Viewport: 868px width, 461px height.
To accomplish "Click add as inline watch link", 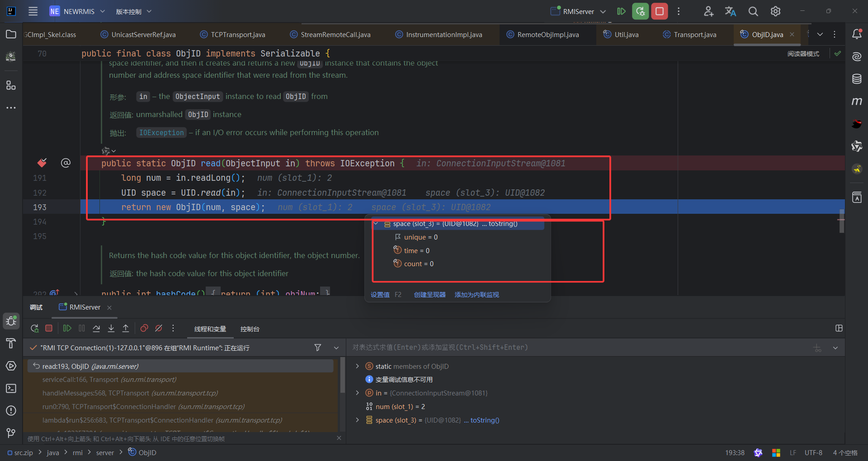I will [476, 295].
